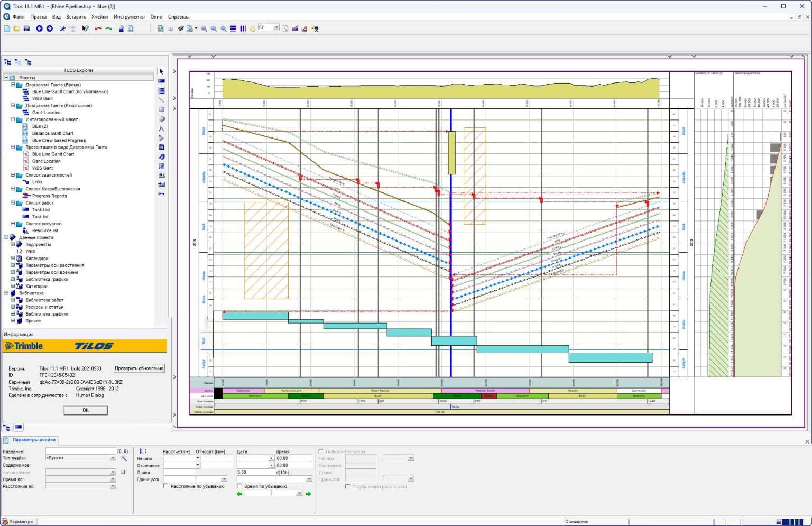The width and height of the screenshot is (812, 526).
Task: Expand the 'Библиотека работ' tree item
Action: point(12,300)
